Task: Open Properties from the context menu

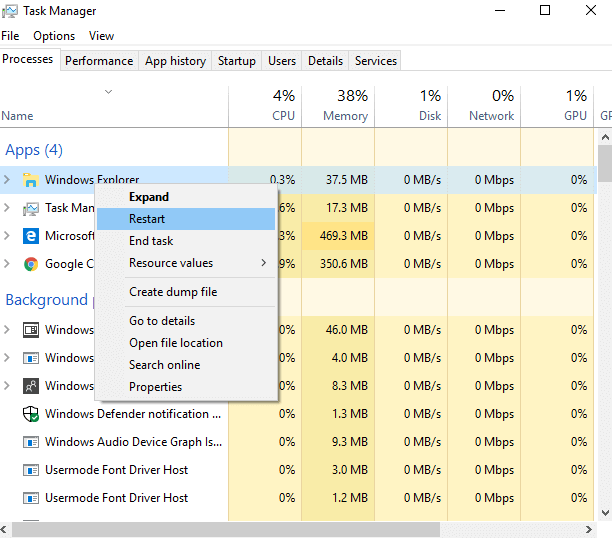Action: 186,387
